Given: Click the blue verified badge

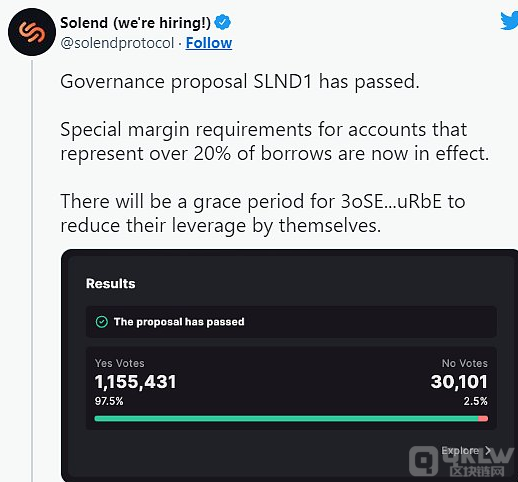Looking at the screenshot, I should [222, 22].
